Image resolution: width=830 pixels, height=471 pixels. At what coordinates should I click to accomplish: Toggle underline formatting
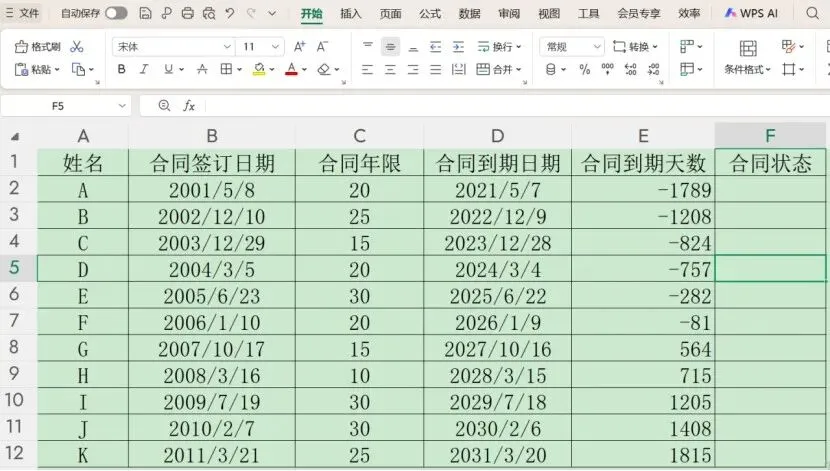tap(168, 69)
